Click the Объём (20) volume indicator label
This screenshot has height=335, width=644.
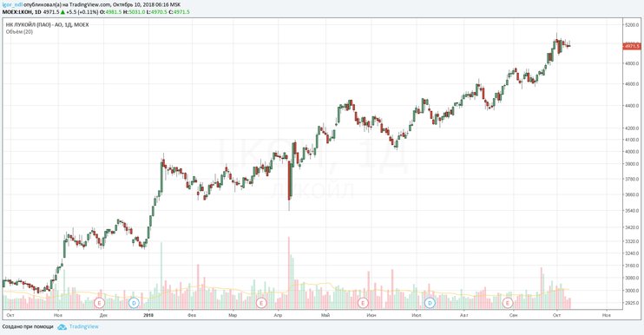pos(19,31)
